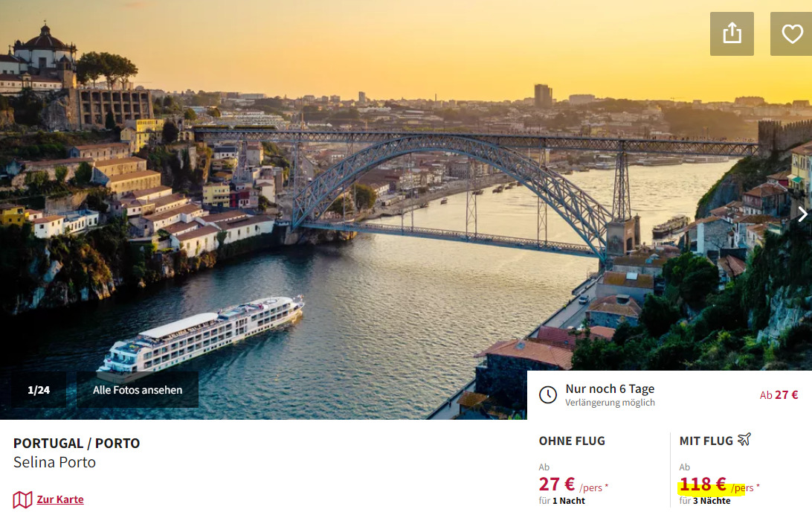Click the Alle Fotos ansehen button
This screenshot has width=812, height=515.
pyautogui.click(x=138, y=390)
